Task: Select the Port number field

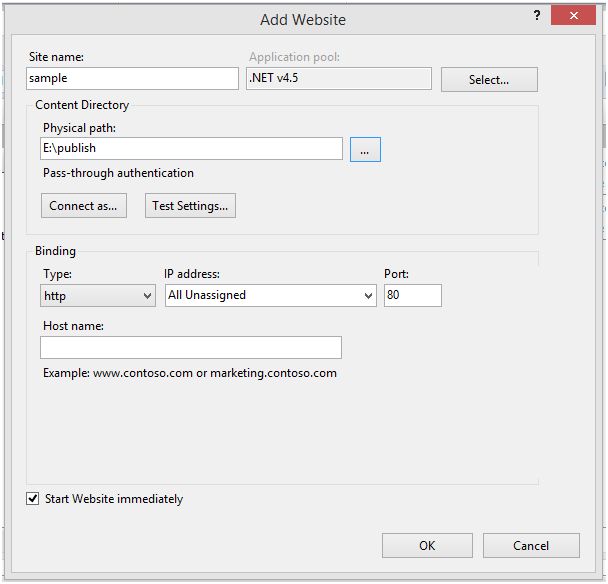Action: 412,295
